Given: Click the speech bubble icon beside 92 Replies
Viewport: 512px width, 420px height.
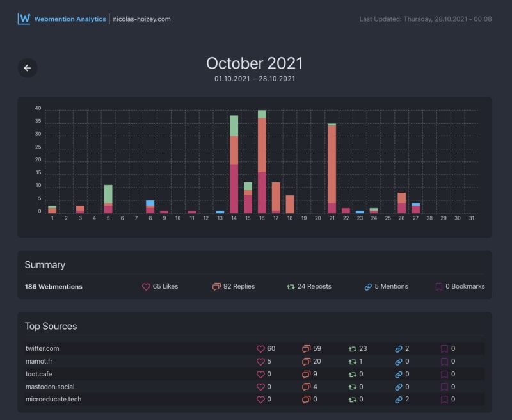Looking at the screenshot, I should coord(216,287).
